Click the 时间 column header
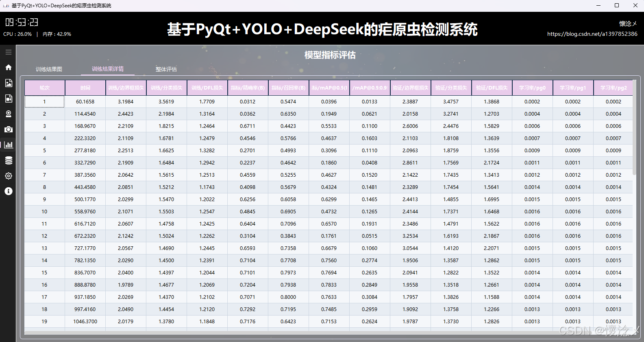The height and width of the screenshot is (342, 644). [85, 88]
